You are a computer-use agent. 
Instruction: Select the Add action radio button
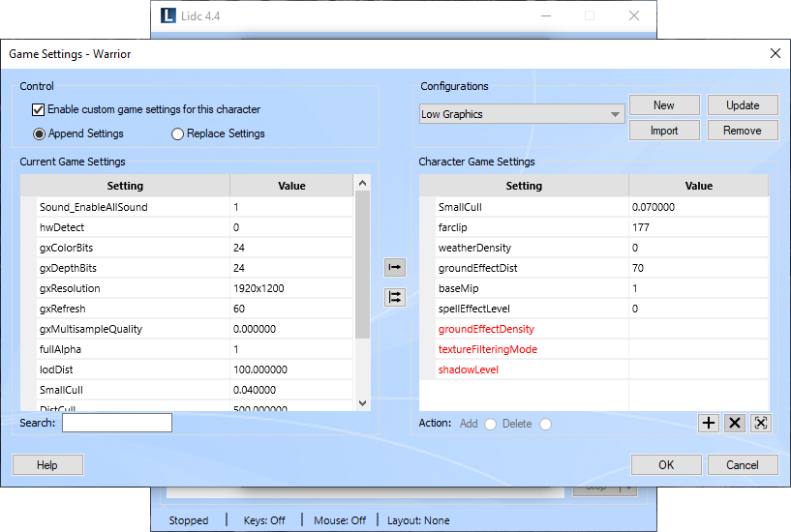pyautogui.click(x=490, y=425)
